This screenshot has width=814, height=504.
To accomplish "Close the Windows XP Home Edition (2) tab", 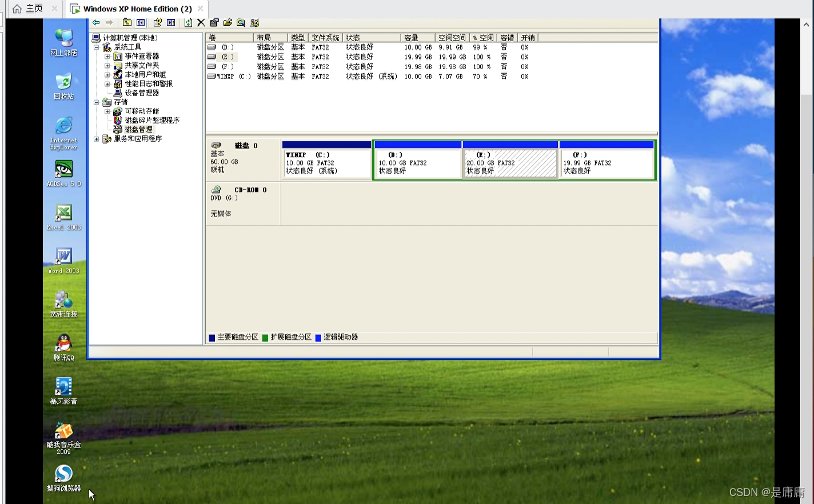I will [x=200, y=9].
